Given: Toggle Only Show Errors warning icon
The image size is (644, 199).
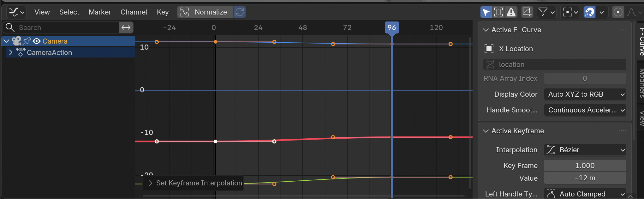Looking at the screenshot, I should click(511, 12).
